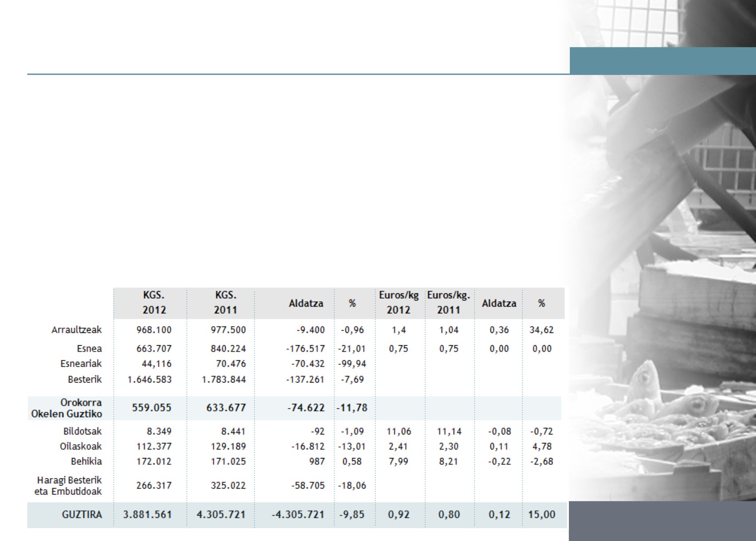This screenshot has height=541, width=756.
Task: Select the Orokorra Okelen Guztiko label
Action: click(x=67, y=408)
